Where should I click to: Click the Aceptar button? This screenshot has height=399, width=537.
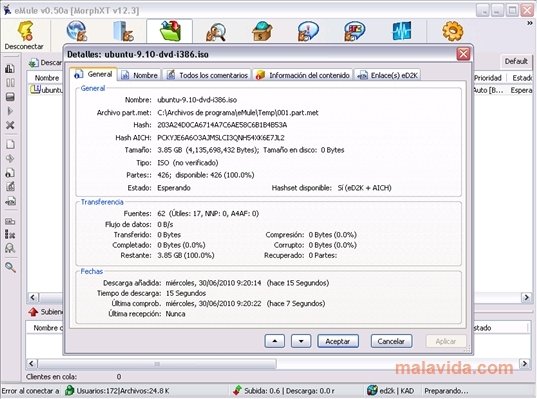338,341
